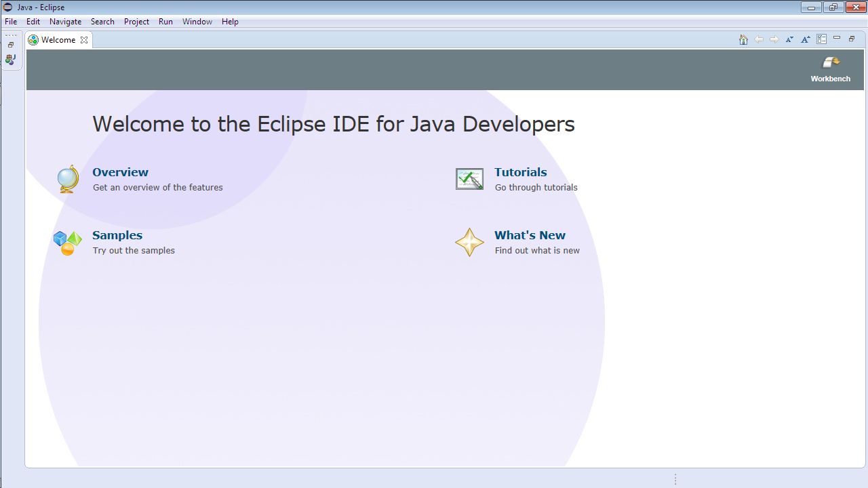Minimize the Eclipse window
This screenshot has width=868, height=488.
pos(811,7)
